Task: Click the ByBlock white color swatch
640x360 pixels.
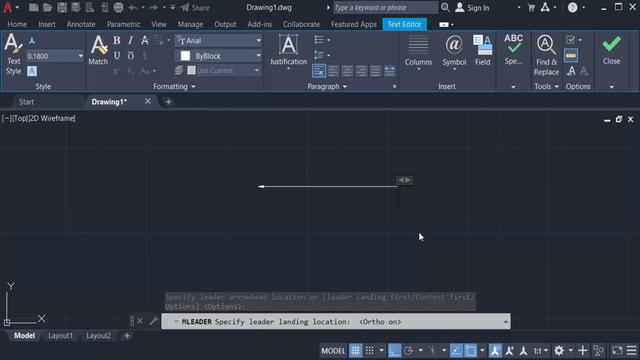Action: pos(185,56)
